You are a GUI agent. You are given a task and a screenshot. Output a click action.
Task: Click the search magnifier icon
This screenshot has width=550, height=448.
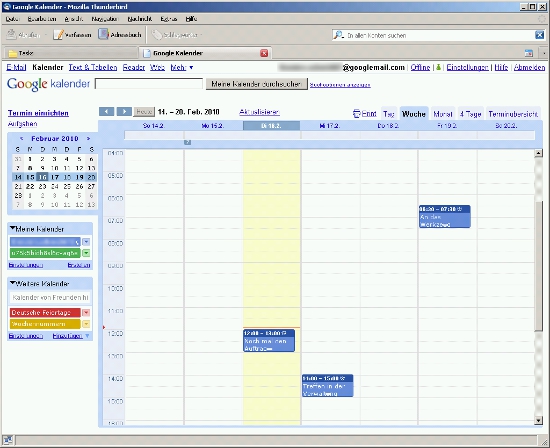click(x=338, y=35)
